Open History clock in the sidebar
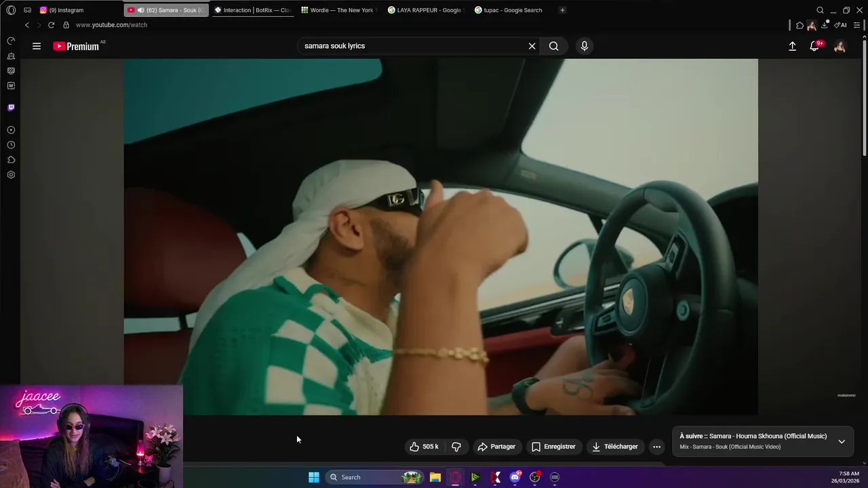Viewport: 868px width, 488px height. (11, 145)
